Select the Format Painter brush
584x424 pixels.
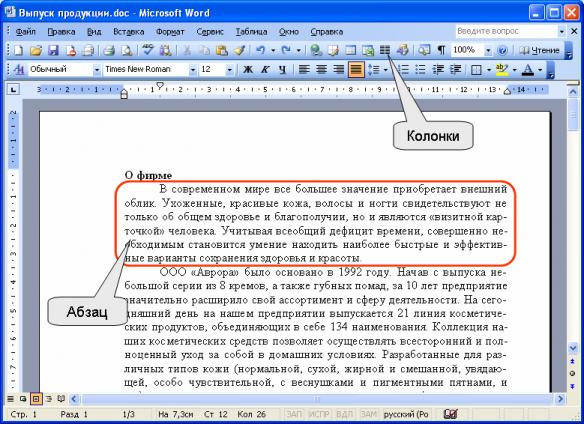point(239,50)
